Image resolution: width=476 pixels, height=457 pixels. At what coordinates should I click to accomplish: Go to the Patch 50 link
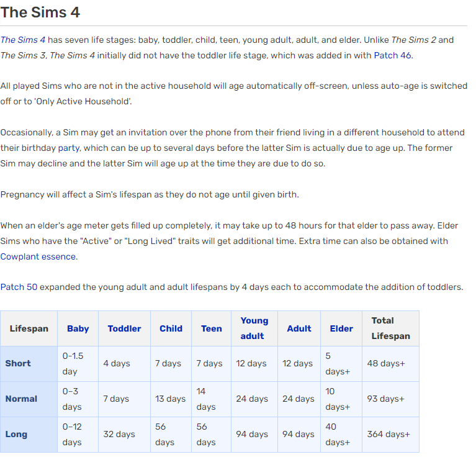tap(19, 287)
